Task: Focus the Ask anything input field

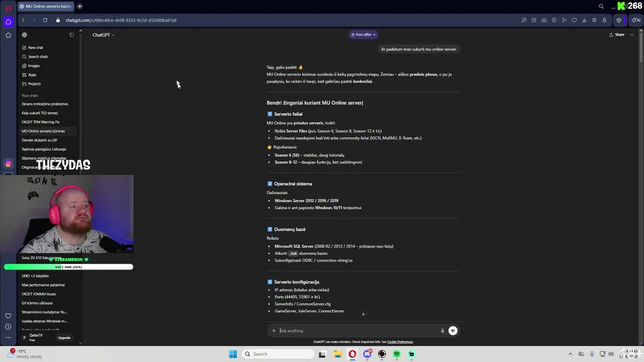Action: (358, 330)
